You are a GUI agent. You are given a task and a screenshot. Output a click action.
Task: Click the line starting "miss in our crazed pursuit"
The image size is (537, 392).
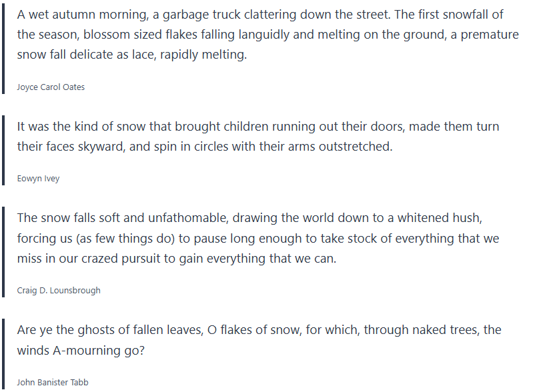(x=177, y=258)
